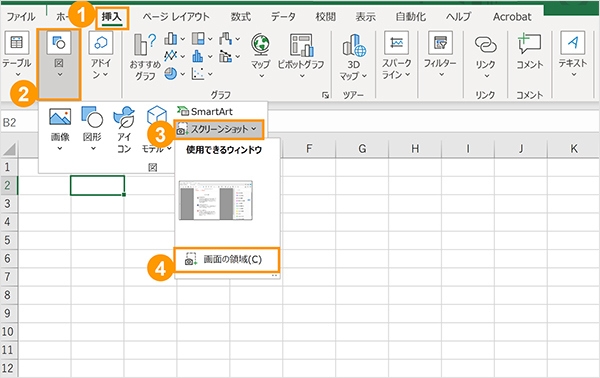The height and width of the screenshot is (378, 600).
Task: Click the リンク chain icon
Action: point(486,44)
